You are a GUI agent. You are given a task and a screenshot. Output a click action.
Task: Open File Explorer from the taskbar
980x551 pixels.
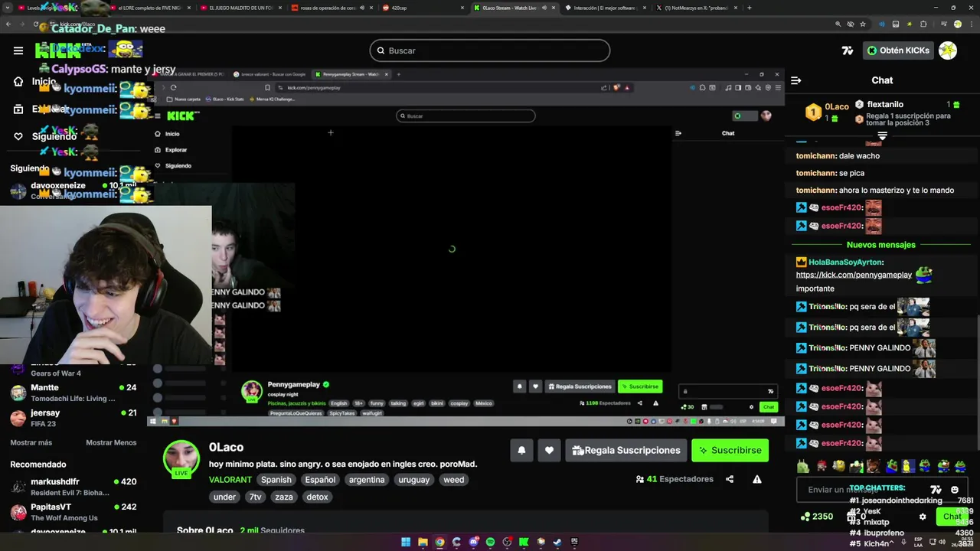tap(423, 542)
